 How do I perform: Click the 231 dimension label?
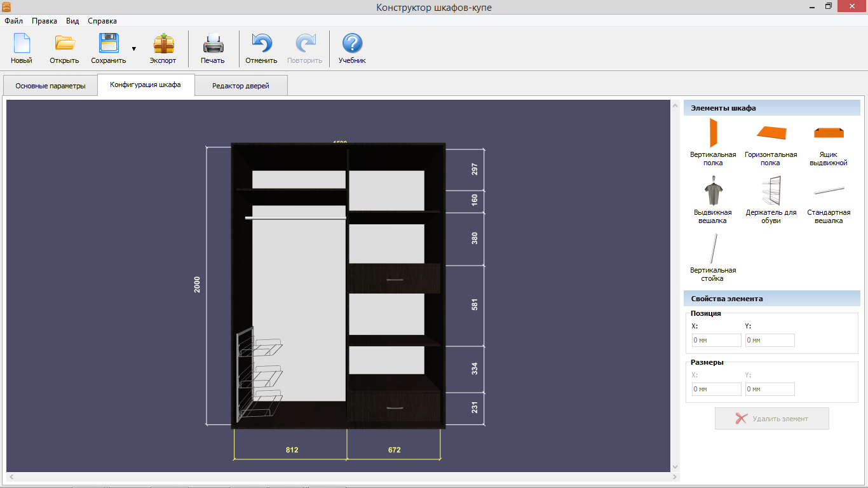pos(475,407)
